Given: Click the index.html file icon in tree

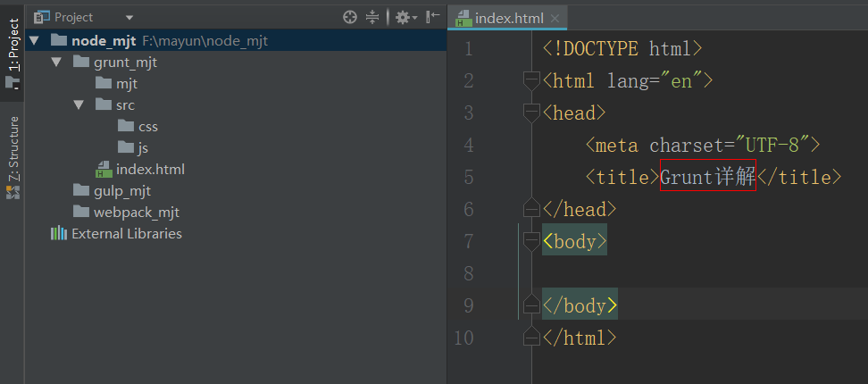Looking at the screenshot, I should [x=104, y=170].
